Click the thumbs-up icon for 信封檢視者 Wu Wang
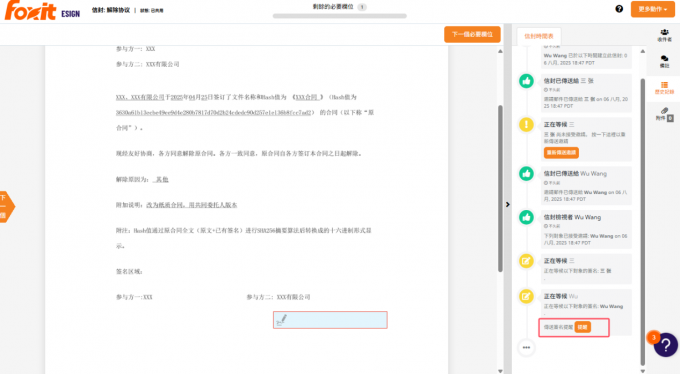 point(526,217)
